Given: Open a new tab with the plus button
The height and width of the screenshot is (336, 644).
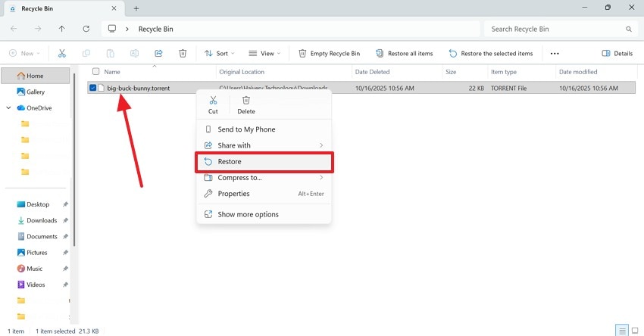Looking at the screenshot, I should tap(136, 8).
